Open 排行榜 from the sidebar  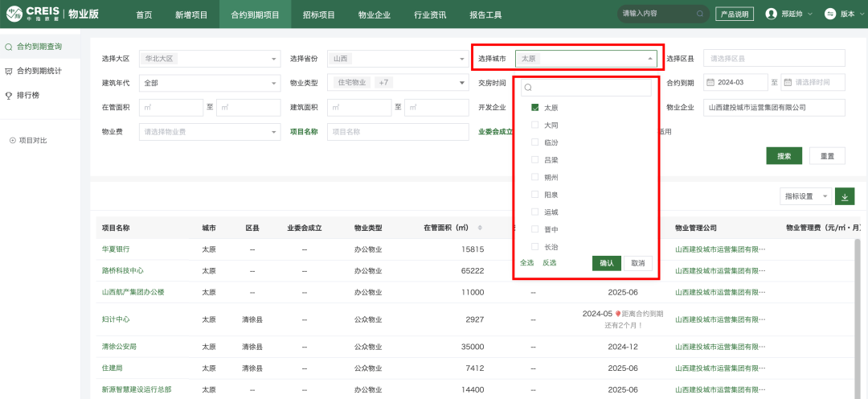click(x=28, y=95)
